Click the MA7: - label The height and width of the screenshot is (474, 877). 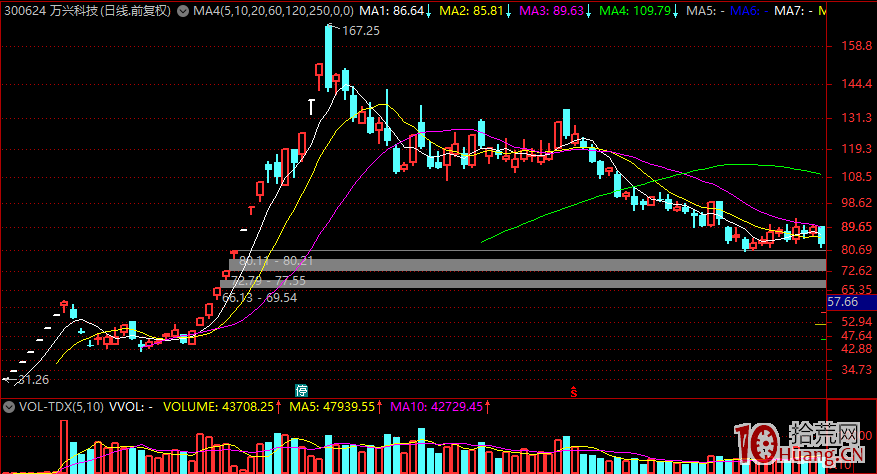793,11
